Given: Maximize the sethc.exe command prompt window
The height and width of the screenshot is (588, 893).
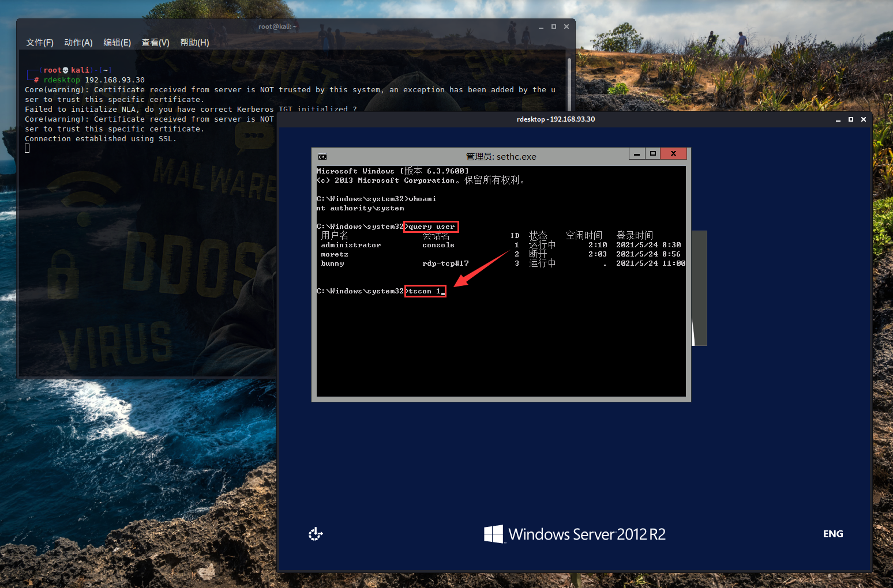Looking at the screenshot, I should pyautogui.click(x=653, y=154).
